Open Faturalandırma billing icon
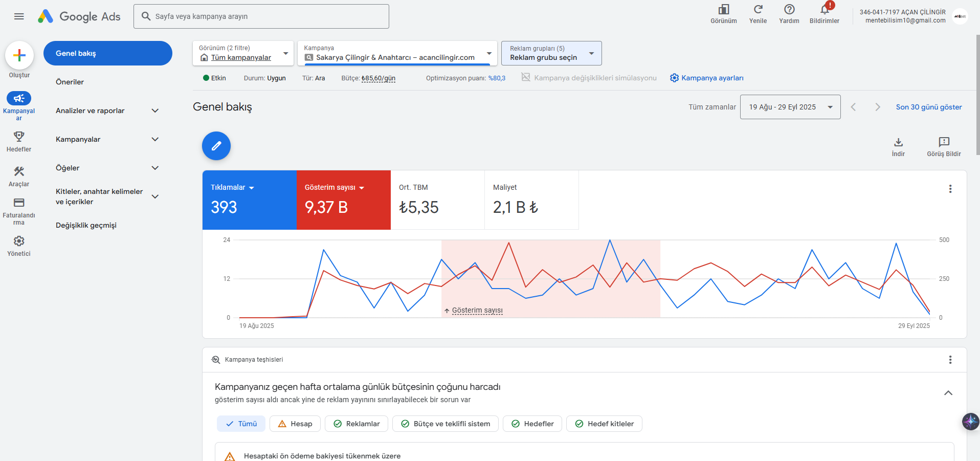This screenshot has width=980, height=461. point(19,203)
